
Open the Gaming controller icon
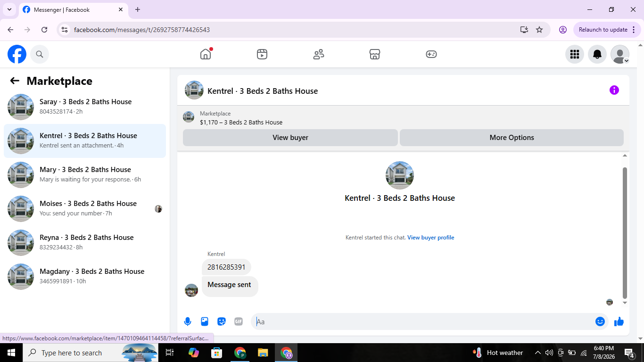click(431, 54)
